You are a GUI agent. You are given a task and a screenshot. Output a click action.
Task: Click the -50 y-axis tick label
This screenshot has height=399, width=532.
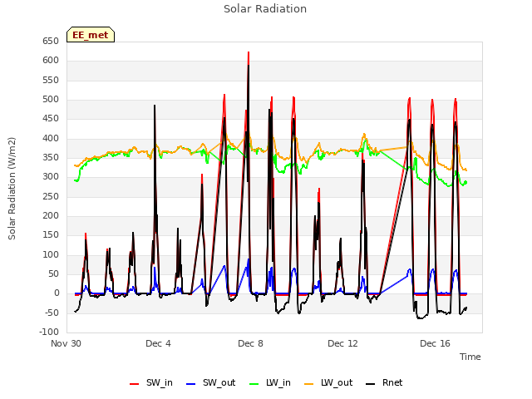[51, 313]
